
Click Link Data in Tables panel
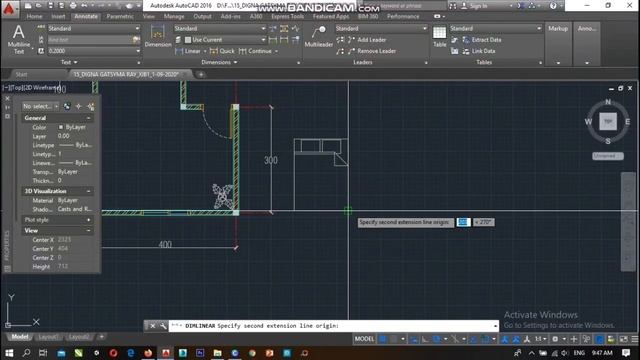[479, 51]
